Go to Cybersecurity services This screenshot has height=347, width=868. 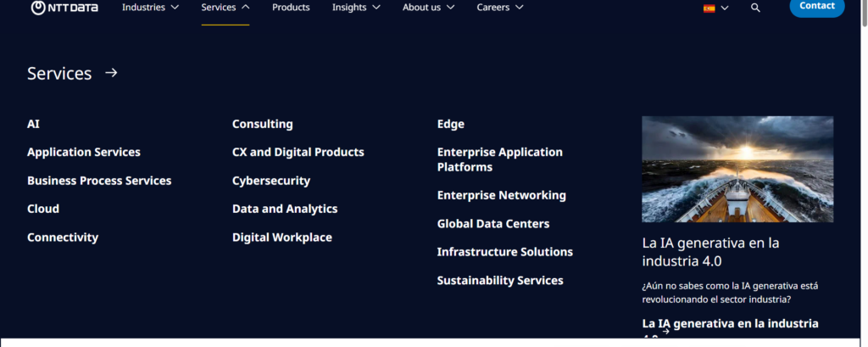271,181
